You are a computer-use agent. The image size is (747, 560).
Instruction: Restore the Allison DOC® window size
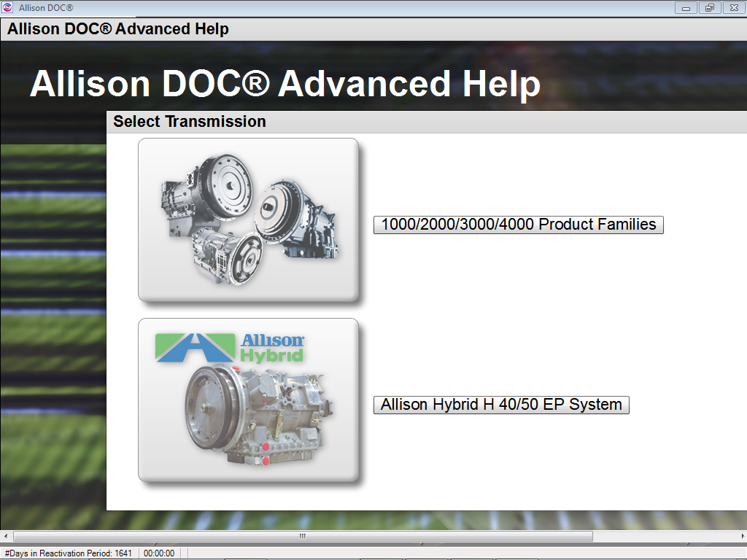tap(708, 8)
